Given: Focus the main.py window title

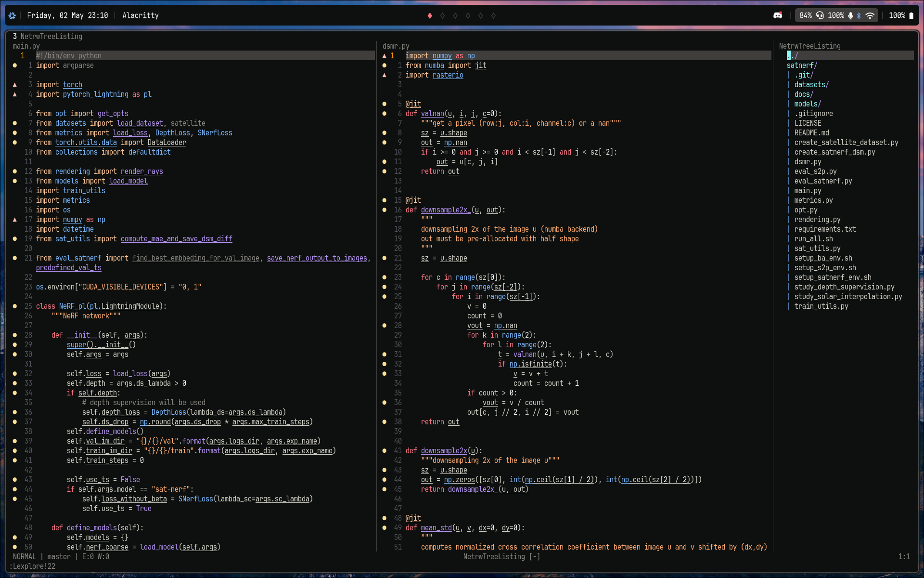Looking at the screenshot, I should tap(26, 46).
